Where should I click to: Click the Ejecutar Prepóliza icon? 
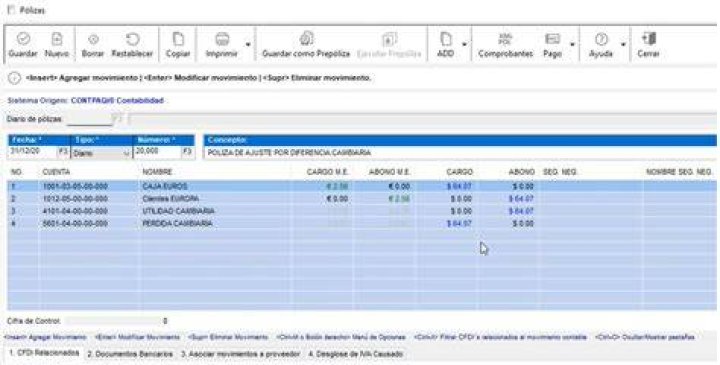coord(389,39)
